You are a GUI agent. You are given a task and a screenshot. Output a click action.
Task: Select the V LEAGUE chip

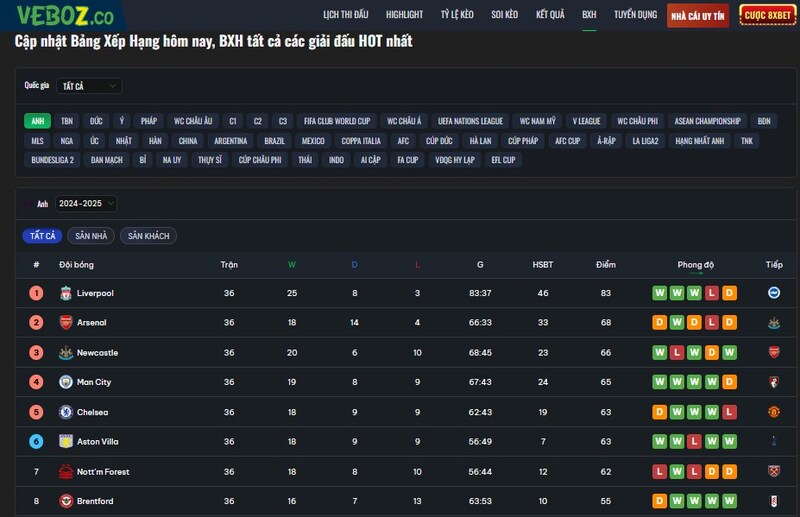click(586, 121)
